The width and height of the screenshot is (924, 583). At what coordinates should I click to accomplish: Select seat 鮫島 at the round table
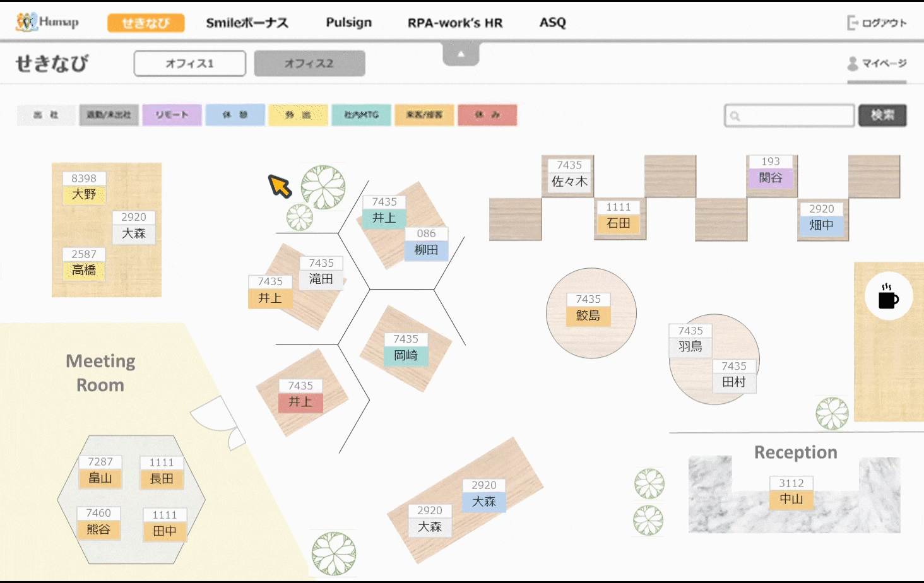pos(588,315)
